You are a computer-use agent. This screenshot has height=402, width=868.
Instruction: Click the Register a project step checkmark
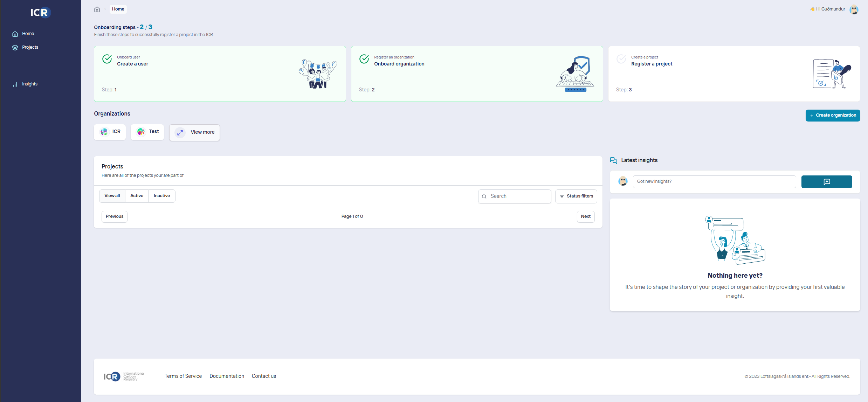coord(621,59)
